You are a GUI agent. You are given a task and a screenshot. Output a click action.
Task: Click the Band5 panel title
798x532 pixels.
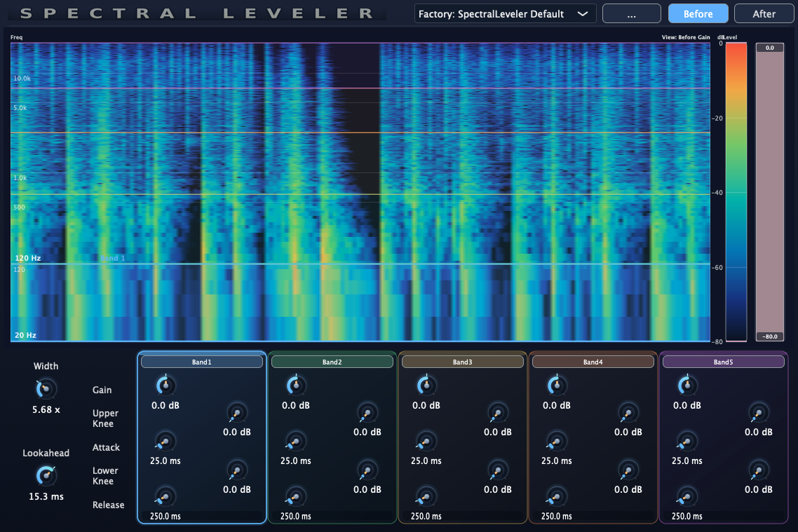click(723, 361)
